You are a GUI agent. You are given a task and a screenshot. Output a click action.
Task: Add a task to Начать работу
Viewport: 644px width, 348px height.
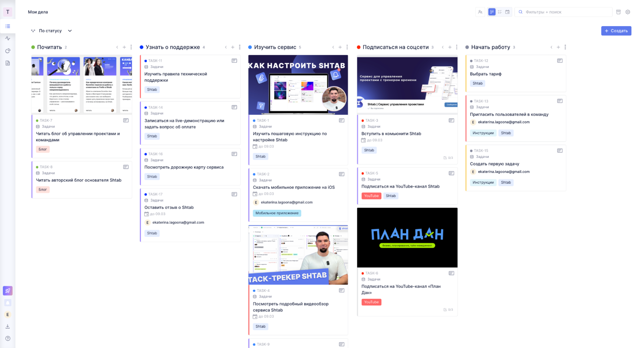pyautogui.click(x=558, y=47)
